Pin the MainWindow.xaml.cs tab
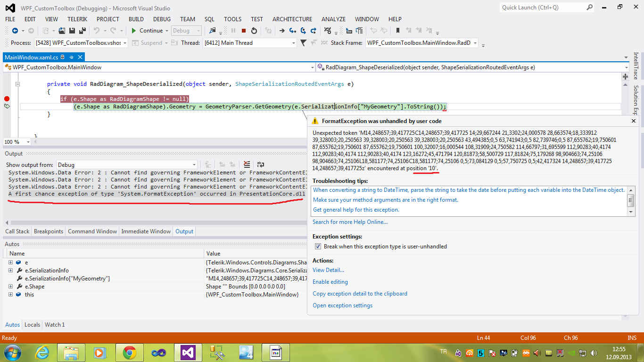The image size is (644, 362). (x=72, y=57)
